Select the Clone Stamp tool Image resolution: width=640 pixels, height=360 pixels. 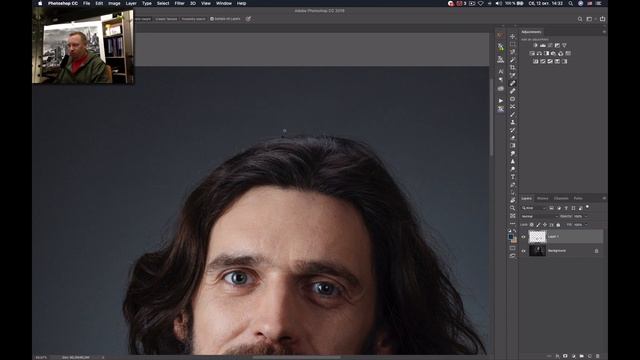click(513, 122)
